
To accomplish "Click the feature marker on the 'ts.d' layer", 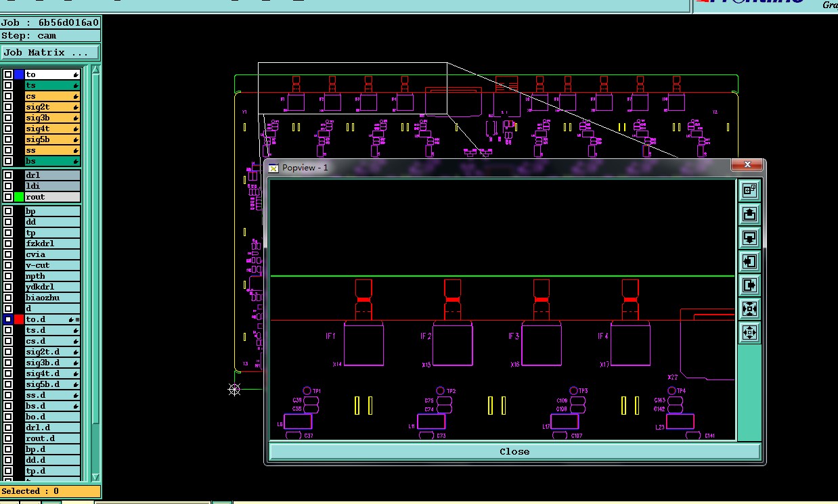I will [76, 330].
